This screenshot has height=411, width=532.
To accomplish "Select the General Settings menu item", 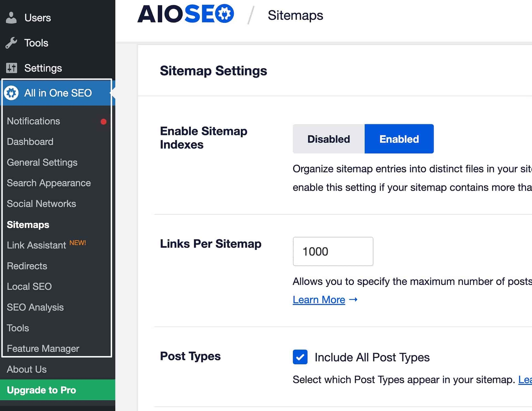I will (42, 162).
